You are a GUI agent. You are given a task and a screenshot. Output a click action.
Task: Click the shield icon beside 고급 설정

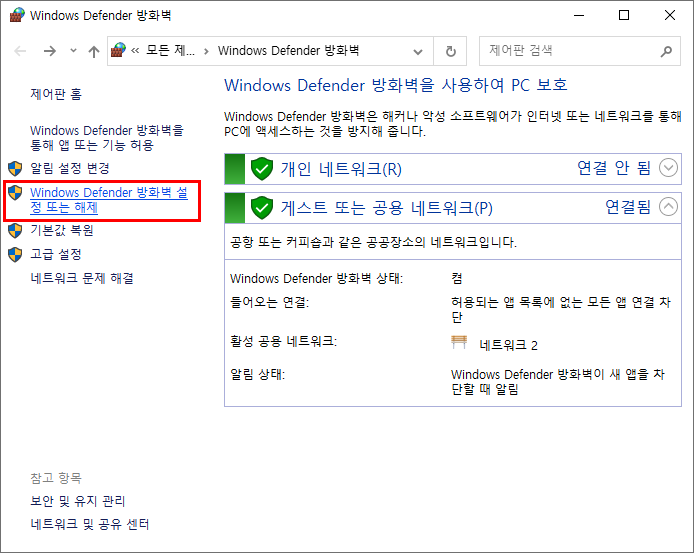15,254
